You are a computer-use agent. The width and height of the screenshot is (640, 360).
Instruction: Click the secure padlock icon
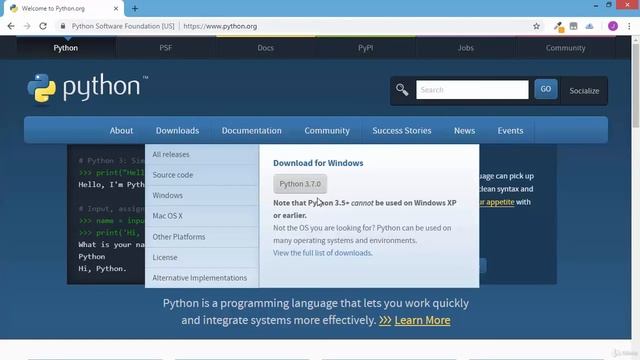(62, 26)
